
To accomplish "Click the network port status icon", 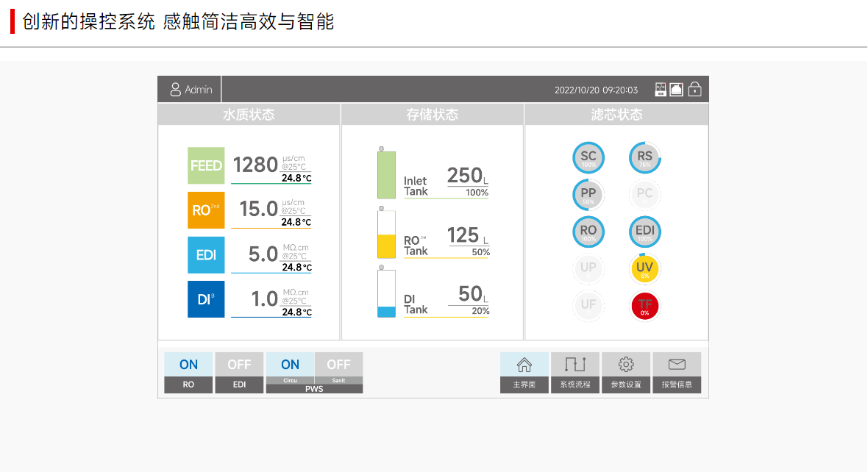I will 676,90.
